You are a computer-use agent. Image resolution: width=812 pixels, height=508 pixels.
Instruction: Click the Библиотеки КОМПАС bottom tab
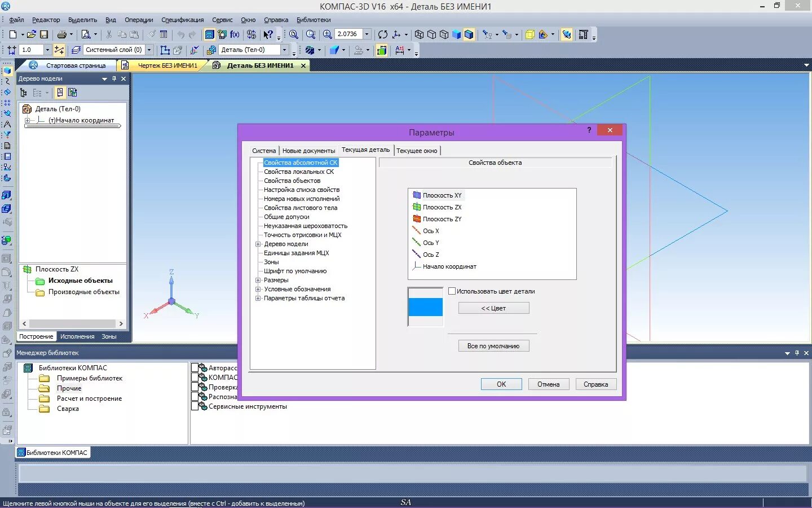point(52,452)
